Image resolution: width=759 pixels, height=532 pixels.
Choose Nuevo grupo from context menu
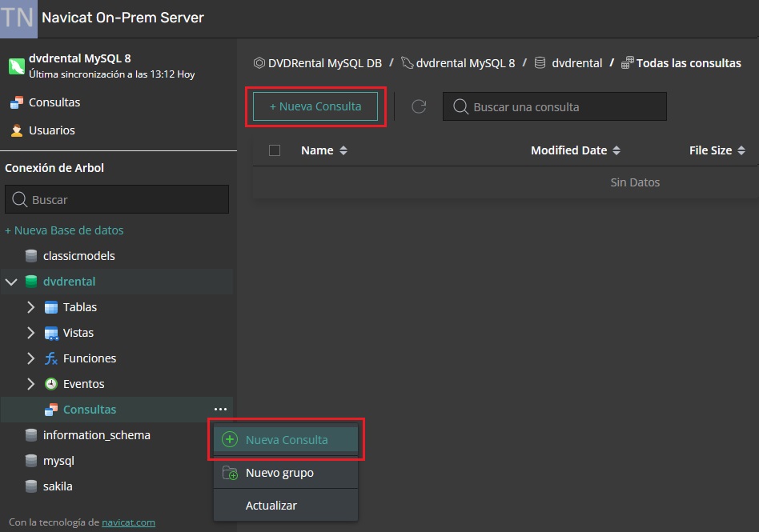click(286, 473)
